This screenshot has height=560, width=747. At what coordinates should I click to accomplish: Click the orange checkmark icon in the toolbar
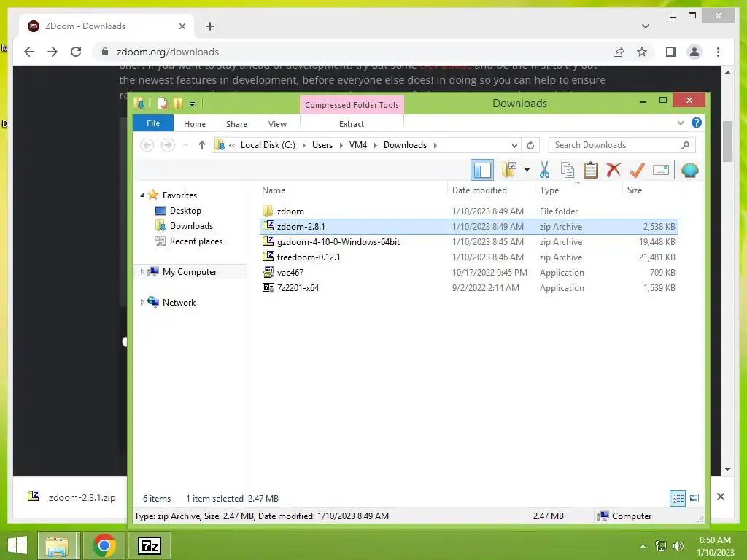click(x=637, y=169)
